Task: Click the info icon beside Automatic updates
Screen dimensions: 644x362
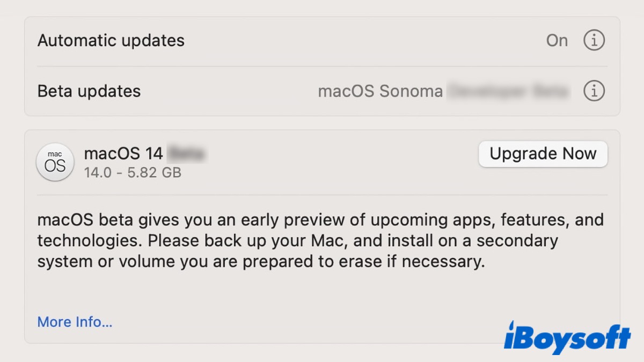Action: 594,40
